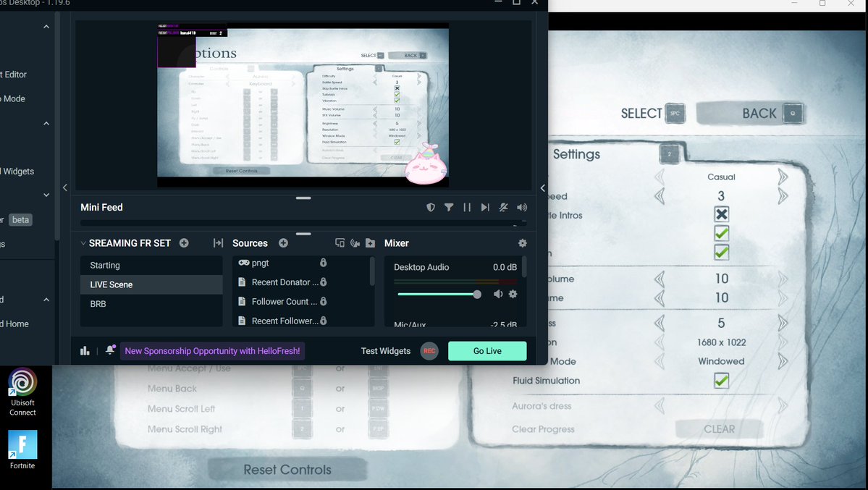Click the CLEAR progress button

point(719,429)
